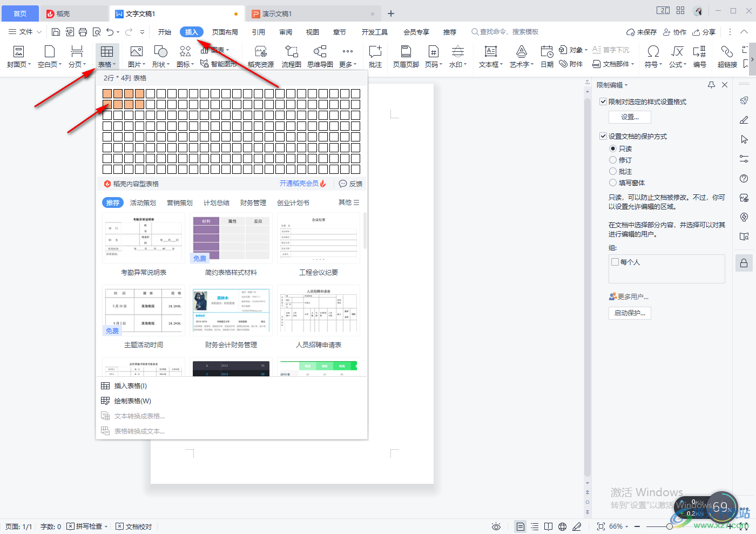This screenshot has width=756, height=534.
Task: Open the 对象 object dropdown
Action: [573, 50]
